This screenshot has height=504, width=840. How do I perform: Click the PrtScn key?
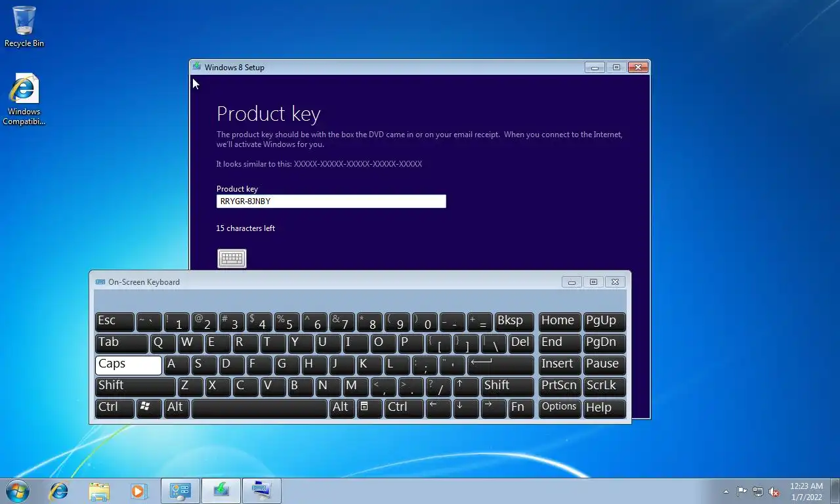(560, 387)
